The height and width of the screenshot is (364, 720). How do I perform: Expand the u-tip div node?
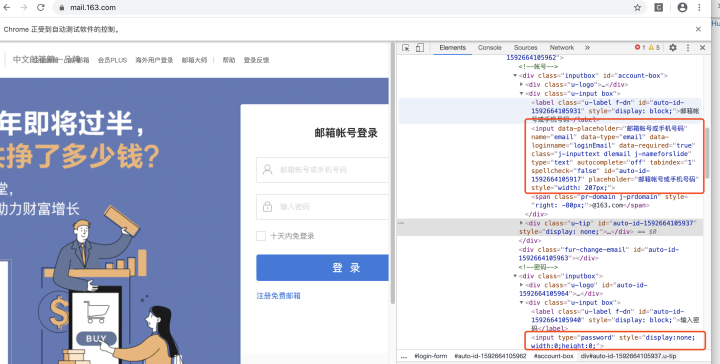pos(522,223)
